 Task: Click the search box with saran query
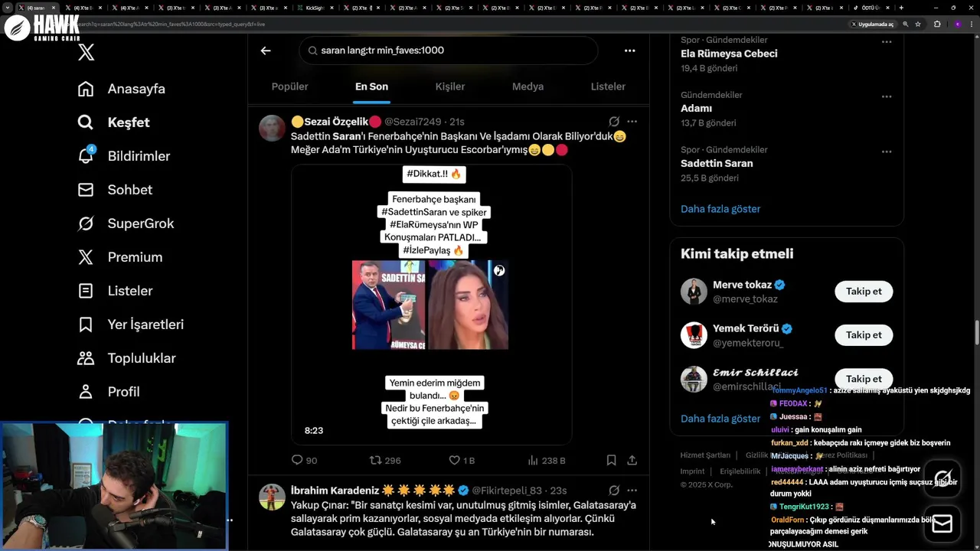click(x=448, y=51)
